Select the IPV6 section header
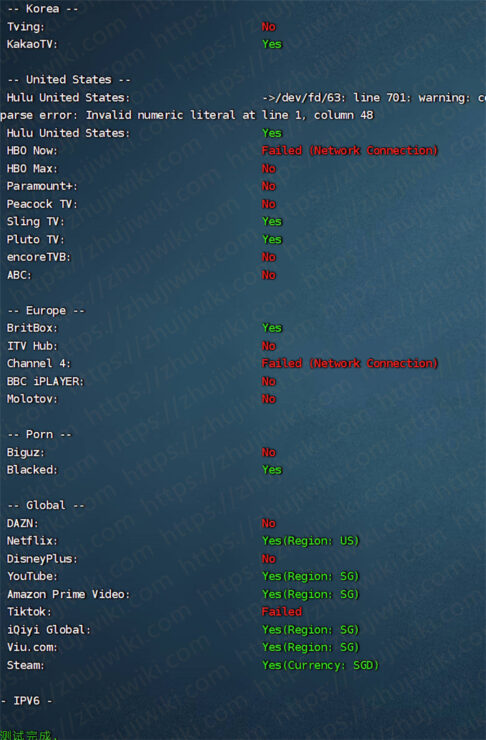486x740 pixels. tap(26, 701)
